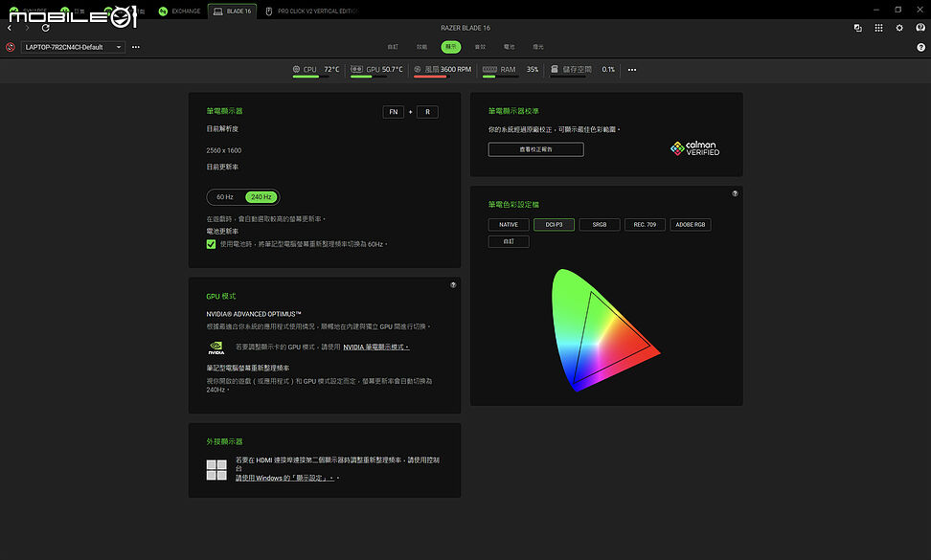Click the CPU temperature icon

296,70
